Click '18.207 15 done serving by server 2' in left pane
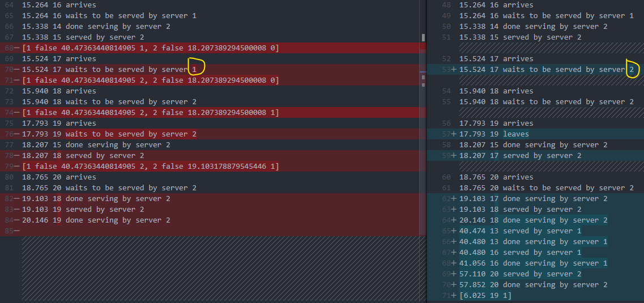The width and height of the screenshot is (644, 303). 96,145
